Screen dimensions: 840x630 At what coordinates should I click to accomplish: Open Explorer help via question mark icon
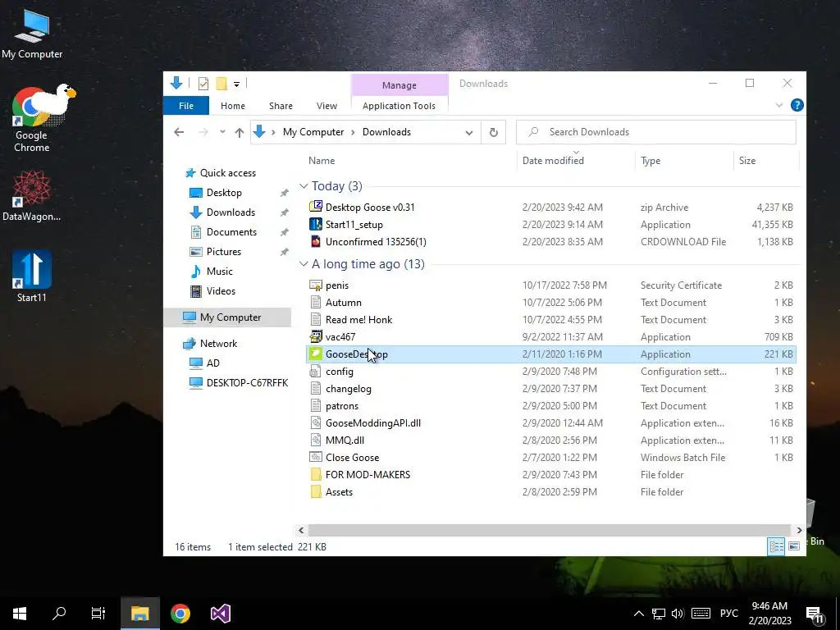tap(797, 106)
